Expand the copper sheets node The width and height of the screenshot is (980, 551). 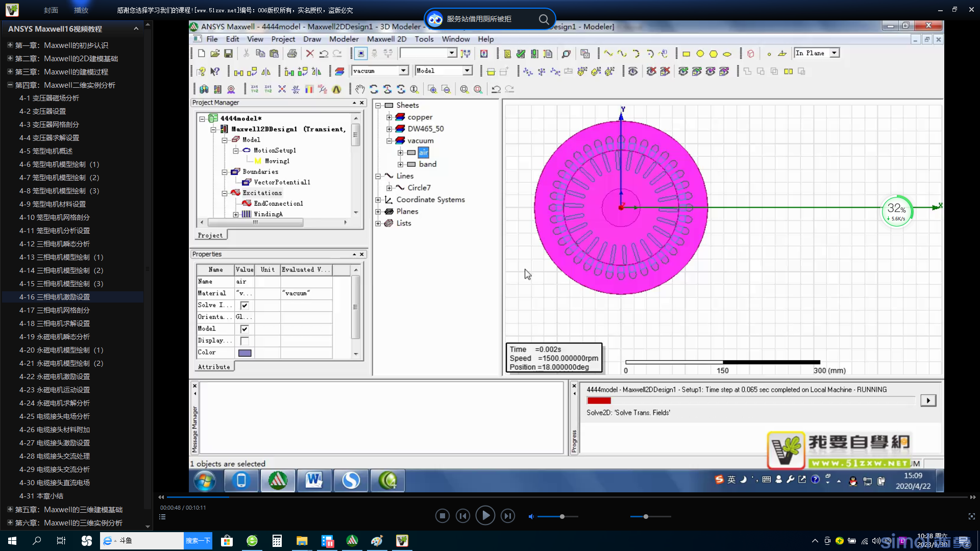(x=389, y=117)
